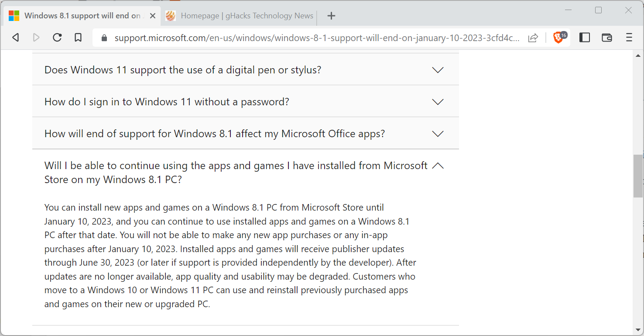Viewport: 644px width, 336px height.
Task: Expand the Microsoft Office apps question
Action: click(438, 134)
